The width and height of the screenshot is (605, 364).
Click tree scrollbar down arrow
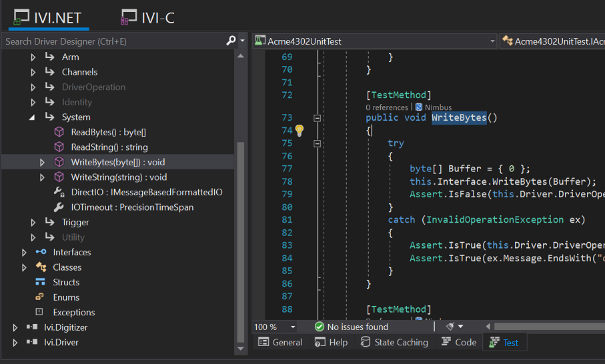pos(241,349)
